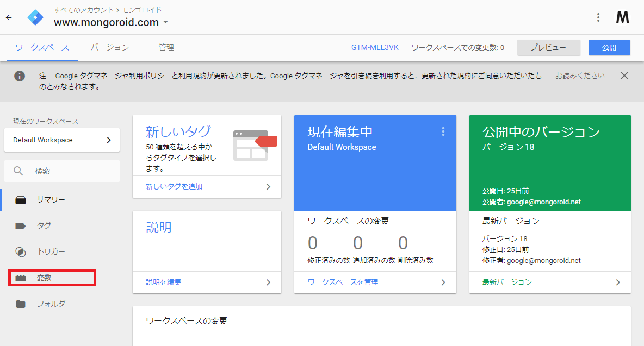
Task: Click the 公開中のバージョン card heading
Action: tap(541, 131)
